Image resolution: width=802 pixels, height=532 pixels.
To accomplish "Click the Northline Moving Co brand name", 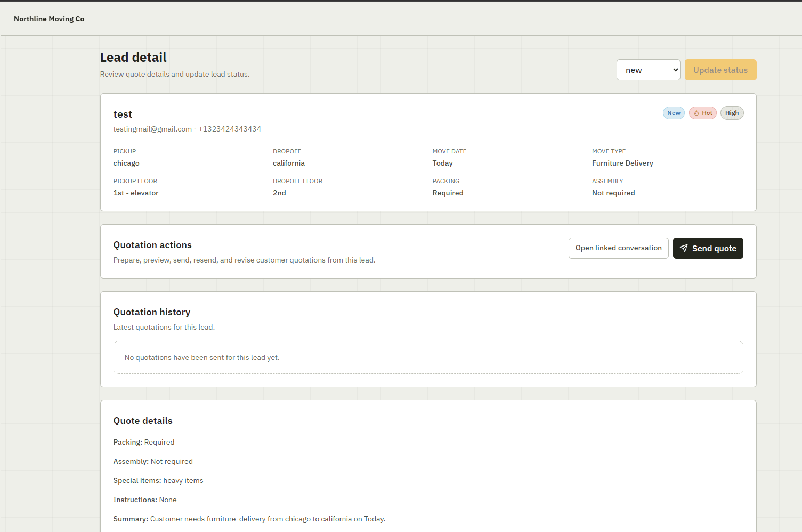I will click(x=49, y=19).
